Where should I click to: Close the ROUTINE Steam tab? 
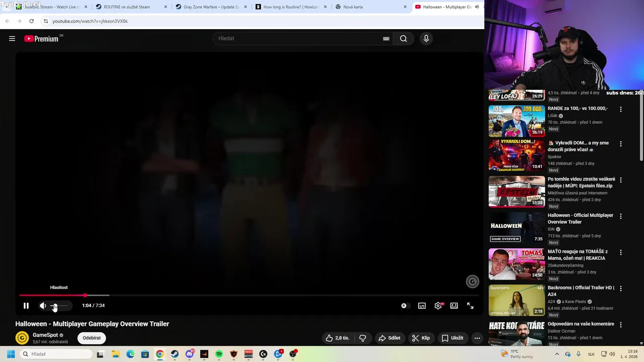coord(166,7)
